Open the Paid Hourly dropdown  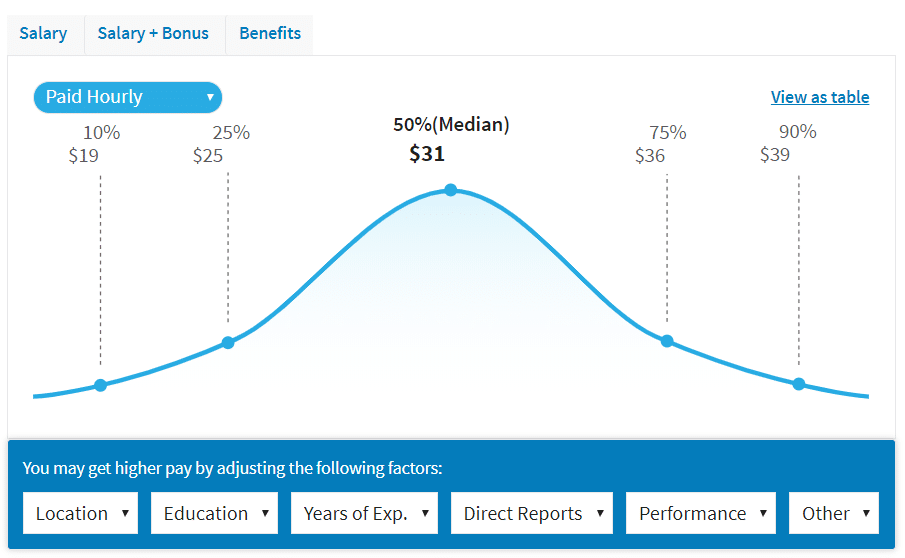pyautogui.click(x=128, y=97)
